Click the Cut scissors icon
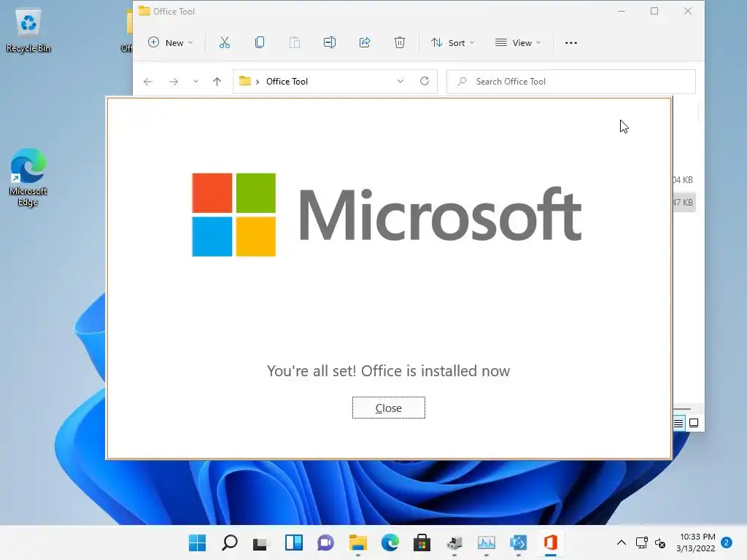The width and height of the screenshot is (747, 560). click(225, 43)
